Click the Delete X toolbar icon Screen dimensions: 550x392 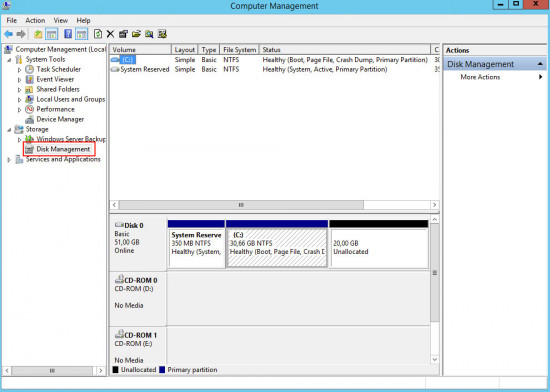pos(110,34)
